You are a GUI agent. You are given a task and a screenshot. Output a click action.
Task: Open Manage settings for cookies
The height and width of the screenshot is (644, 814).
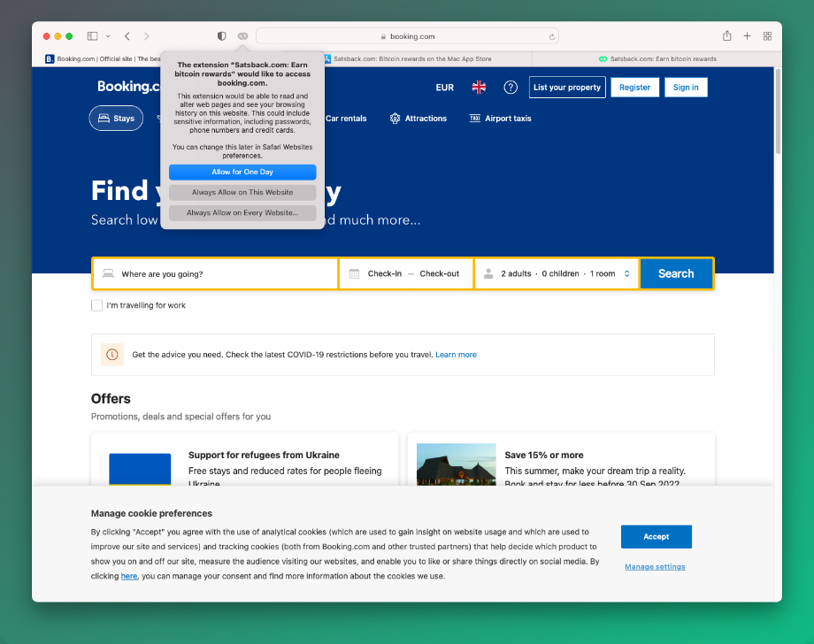click(655, 567)
